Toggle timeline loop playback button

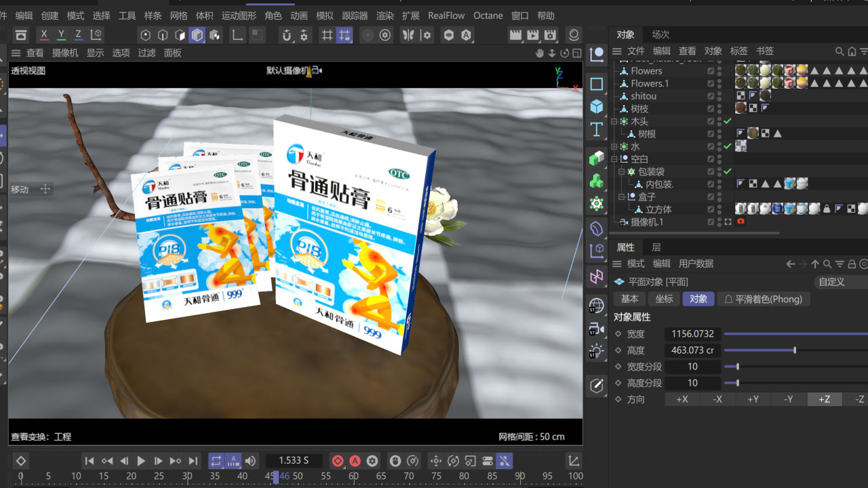(x=216, y=461)
